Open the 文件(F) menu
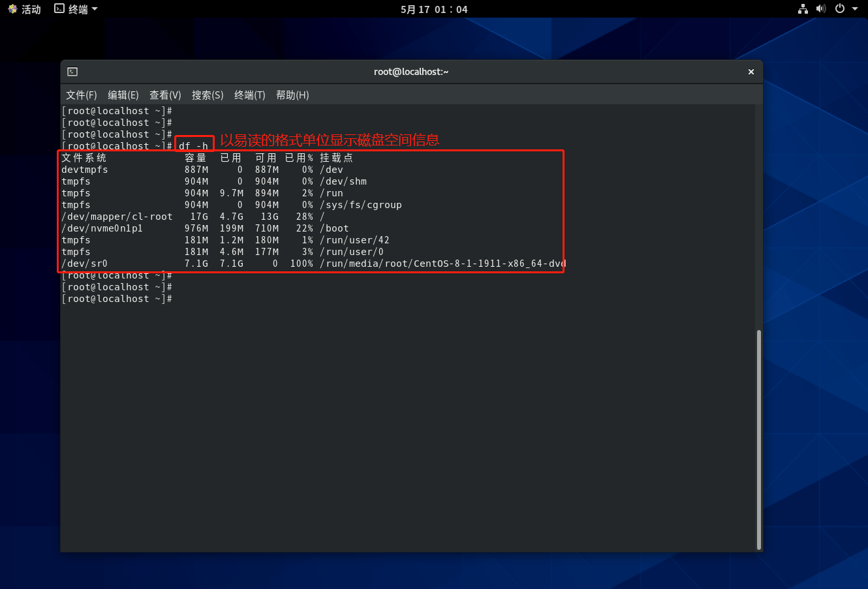The height and width of the screenshot is (589, 868). (x=81, y=95)
